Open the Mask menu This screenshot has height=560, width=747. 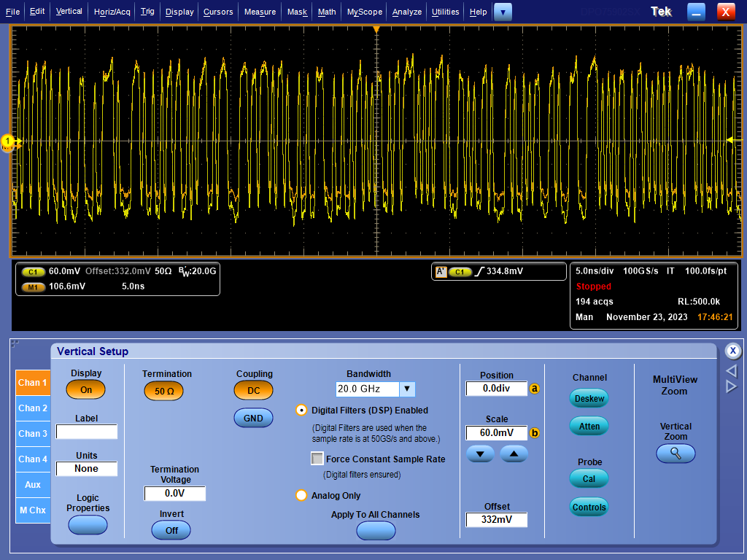click(x=298, y=12)
